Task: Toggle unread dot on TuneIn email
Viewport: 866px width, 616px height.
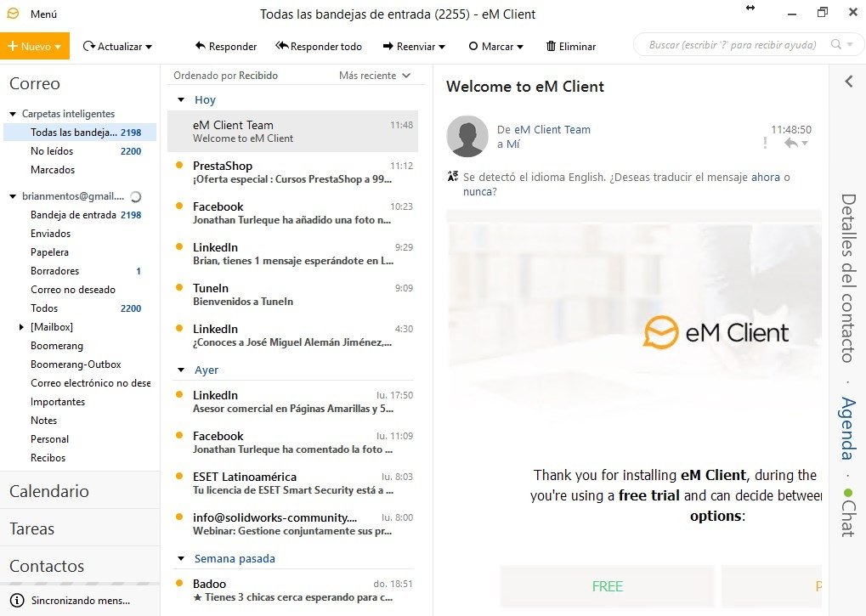Action: point(179,287)
